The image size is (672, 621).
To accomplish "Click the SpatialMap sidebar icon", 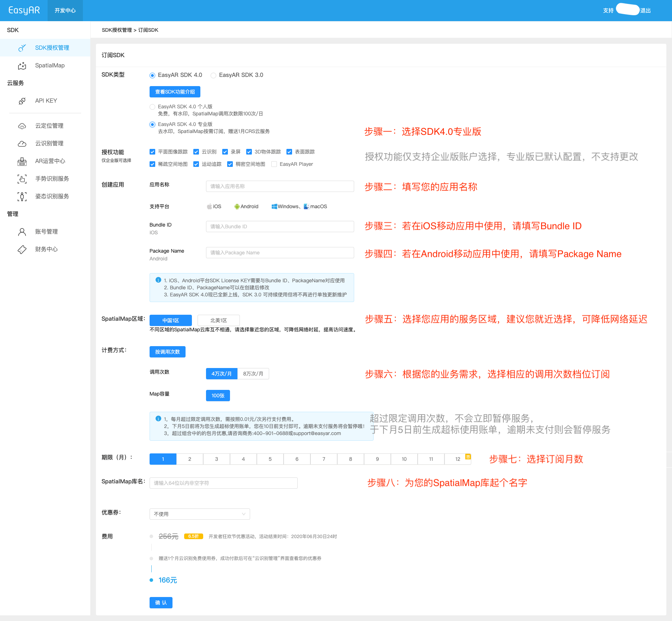I will (x=22, y=66).
